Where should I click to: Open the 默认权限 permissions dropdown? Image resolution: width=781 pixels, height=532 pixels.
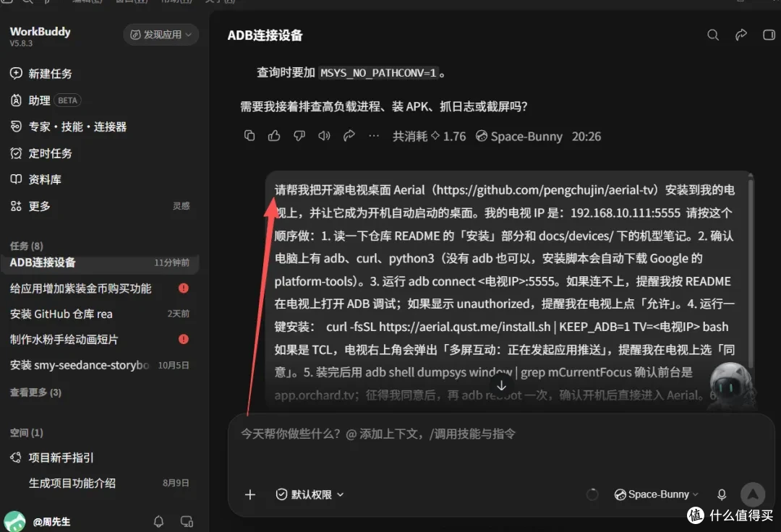tap(310, 494)
